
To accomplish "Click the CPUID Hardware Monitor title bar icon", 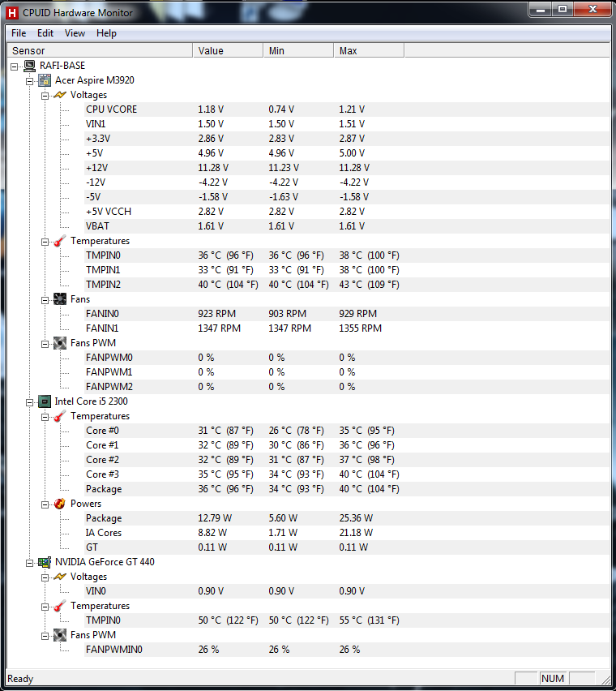I will [x=12, y=13].
